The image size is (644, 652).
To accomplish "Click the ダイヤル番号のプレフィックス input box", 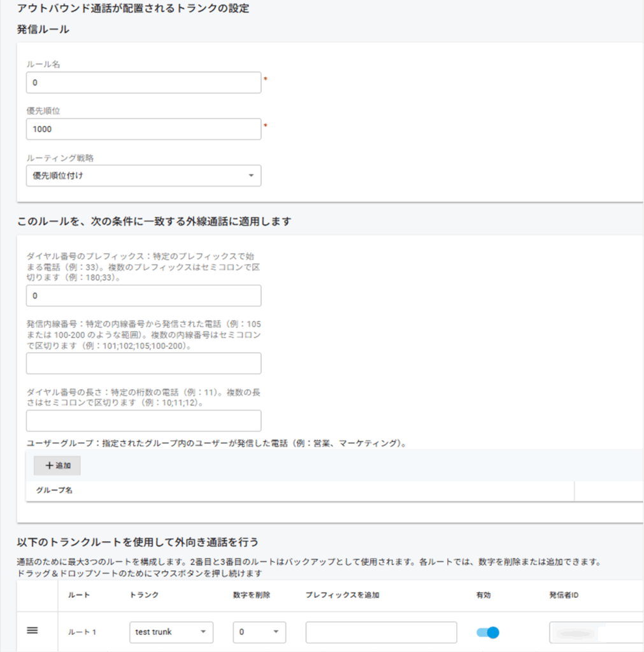I will point(143,296).
